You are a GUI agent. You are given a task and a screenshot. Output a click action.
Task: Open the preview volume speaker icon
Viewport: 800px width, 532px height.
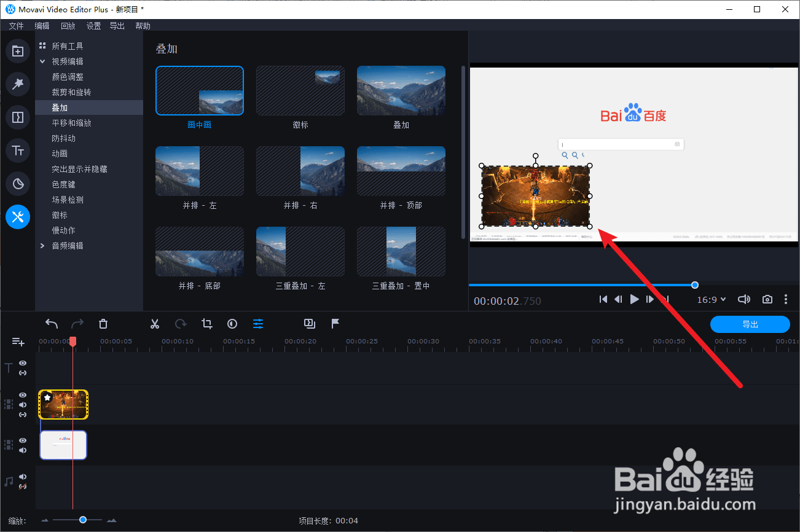[x=744, y=299]
